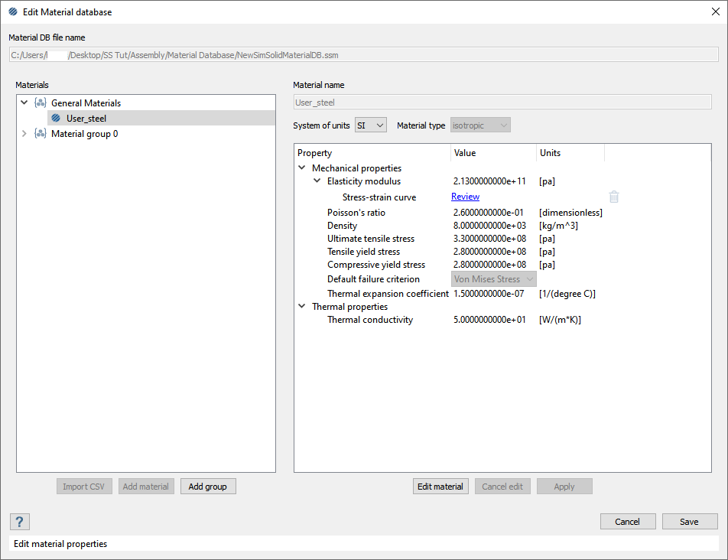Expand the Material group 0 node
Image resolution: width=728 pixels, height=560 pixels.
[x=24, y=134]
